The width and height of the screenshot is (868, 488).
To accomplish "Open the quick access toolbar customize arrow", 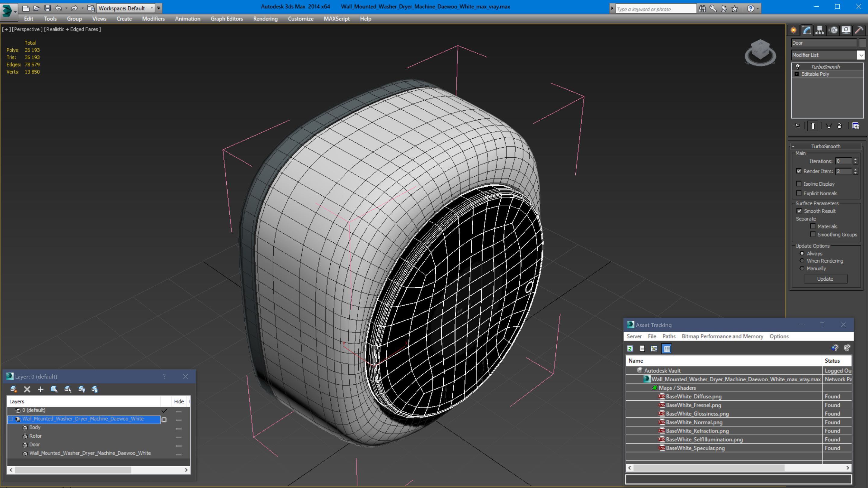I will [159, 8].
